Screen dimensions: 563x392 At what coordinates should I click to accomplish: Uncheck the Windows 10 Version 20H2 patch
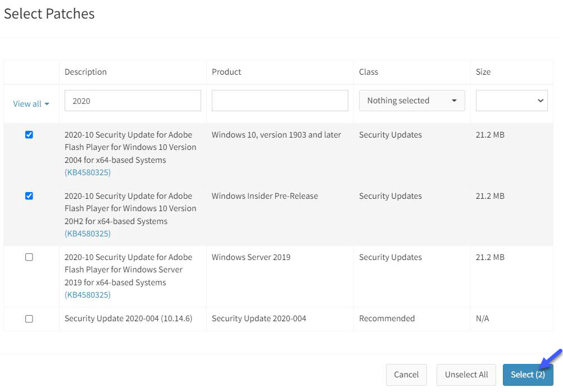[x=29, y=196]
